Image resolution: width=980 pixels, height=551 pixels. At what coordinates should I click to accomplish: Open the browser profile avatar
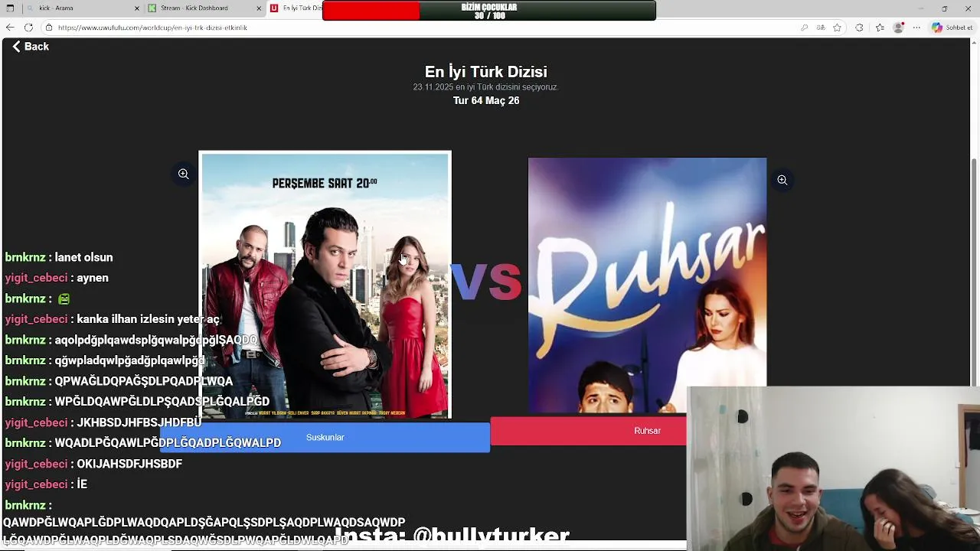pyautogui.click(x=899, y=28)
